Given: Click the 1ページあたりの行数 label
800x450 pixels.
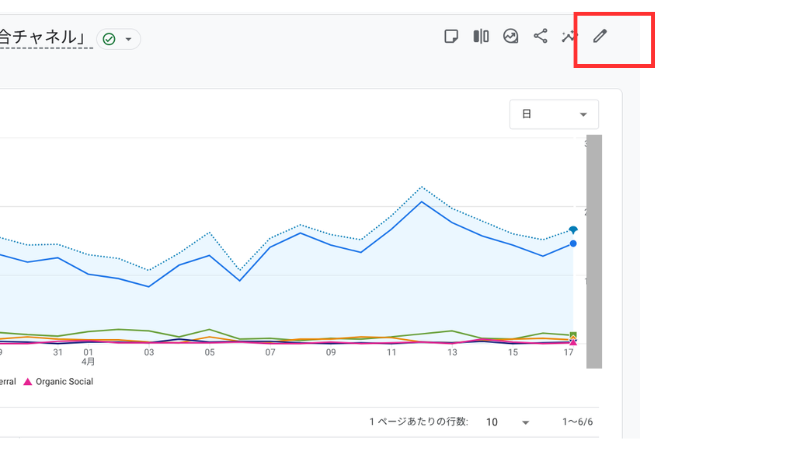Looking at the screenshot, I should point(418,423).
